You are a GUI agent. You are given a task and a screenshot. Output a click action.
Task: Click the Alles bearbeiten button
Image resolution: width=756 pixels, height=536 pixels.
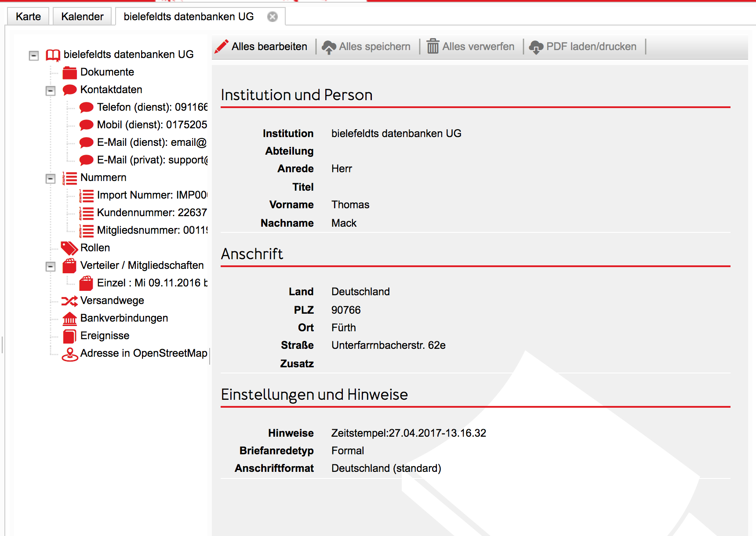point(262,47)
